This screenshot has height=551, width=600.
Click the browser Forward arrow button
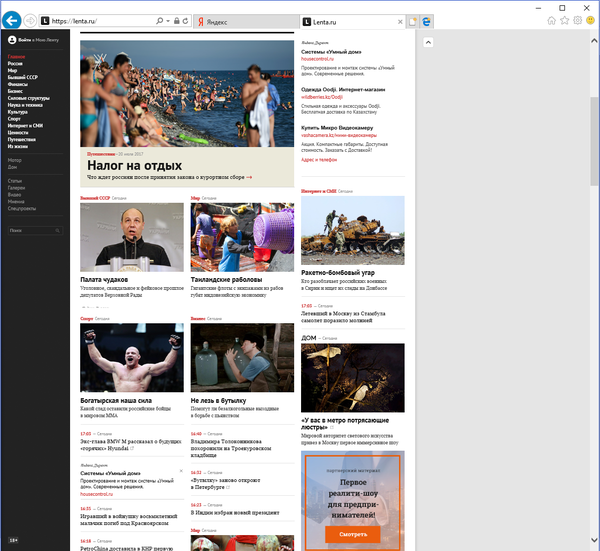pyautogui.click(x=33, y=20)
